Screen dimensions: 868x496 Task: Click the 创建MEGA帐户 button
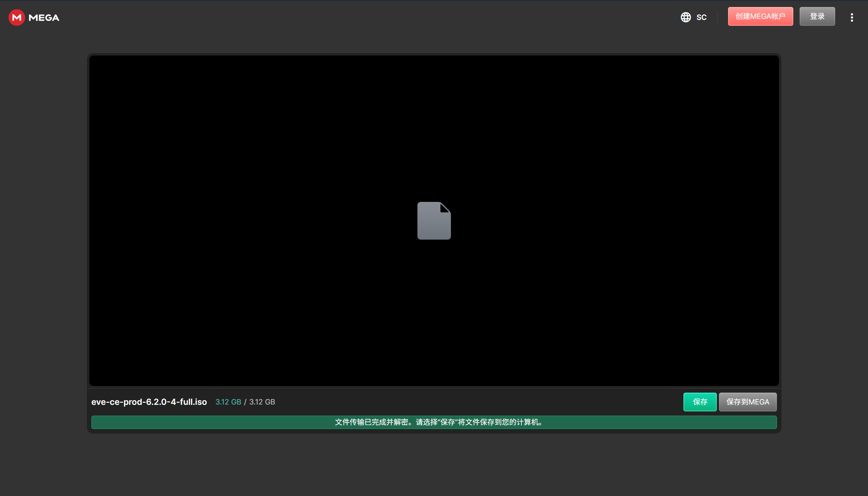[x=760, y=16]
